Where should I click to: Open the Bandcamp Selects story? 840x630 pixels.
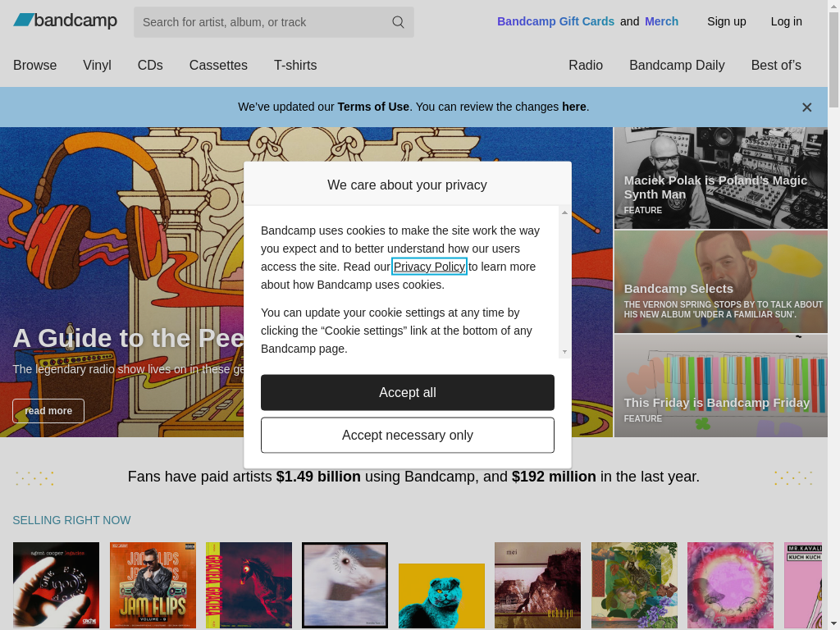tap(720, 282)
